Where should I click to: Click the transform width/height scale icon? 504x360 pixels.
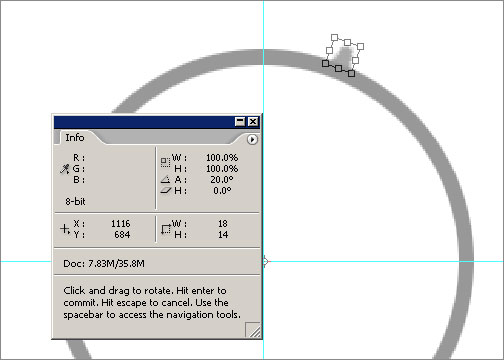165,162
